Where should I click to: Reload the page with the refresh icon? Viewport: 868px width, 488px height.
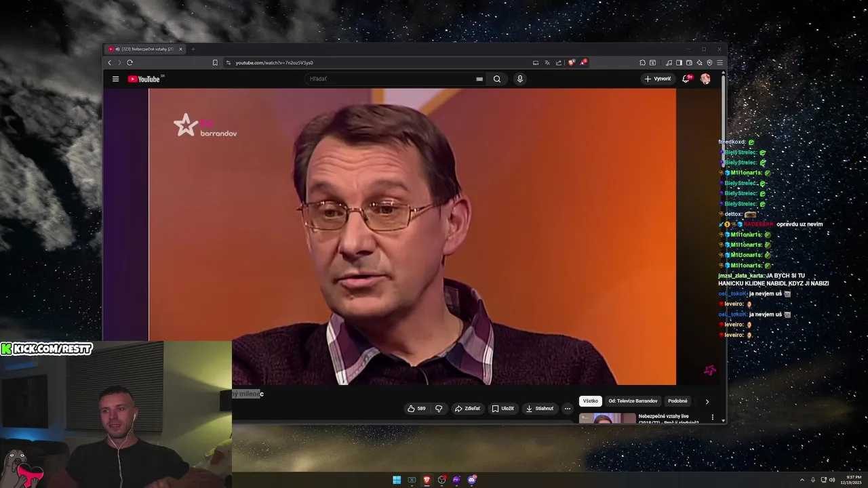(130, 62)
